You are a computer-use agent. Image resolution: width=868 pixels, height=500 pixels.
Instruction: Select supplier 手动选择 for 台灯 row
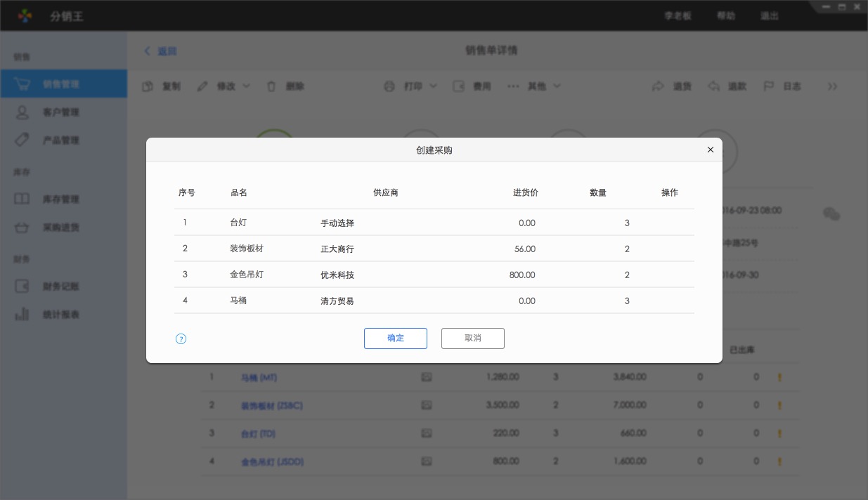point(337,223)
